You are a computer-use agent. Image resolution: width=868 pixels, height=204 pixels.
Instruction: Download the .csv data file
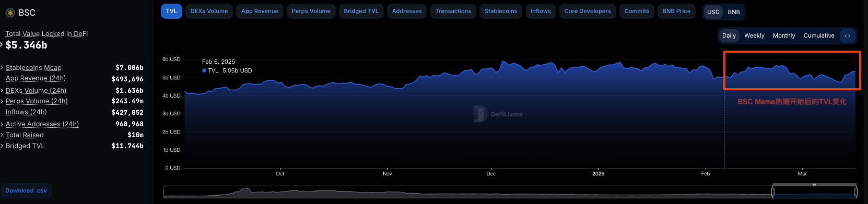tap(26, 190)
